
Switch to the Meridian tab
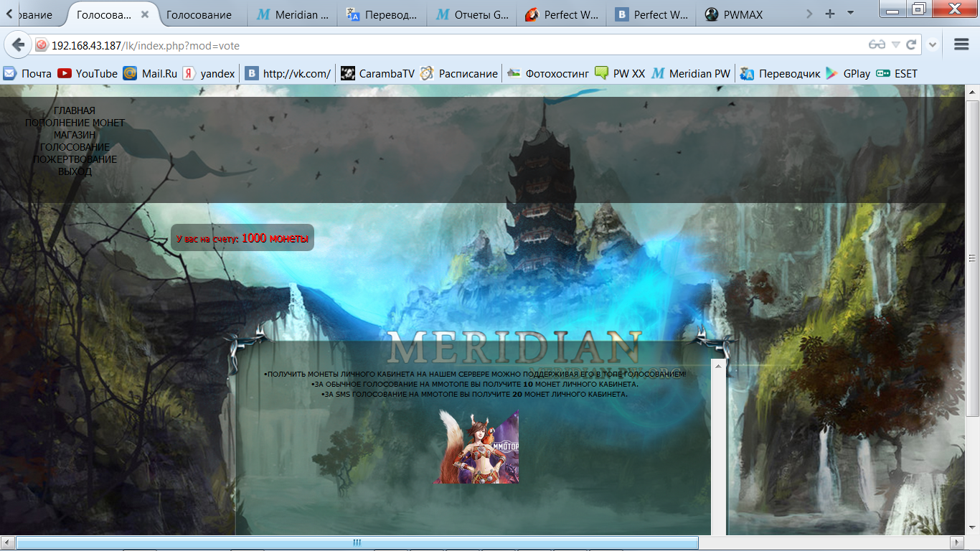point(293,14)
